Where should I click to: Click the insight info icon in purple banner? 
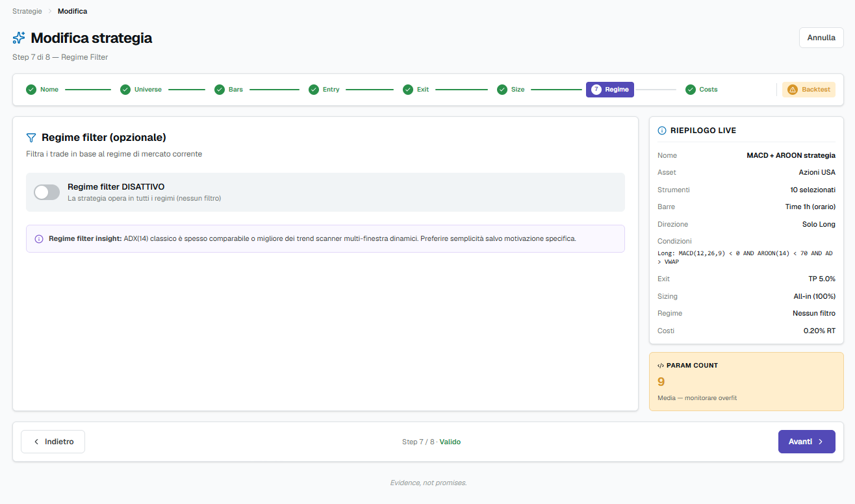pyautogui.click(x=39, y=239)
